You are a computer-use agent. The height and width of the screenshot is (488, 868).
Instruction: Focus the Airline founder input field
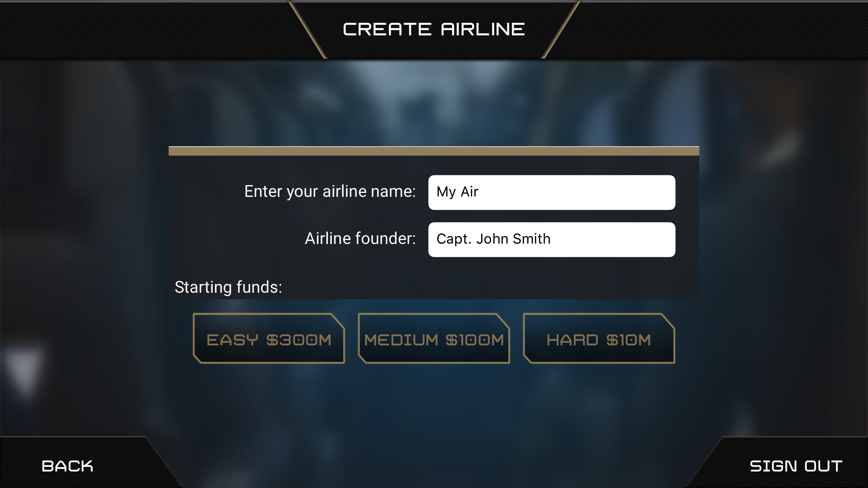(552, 240)
